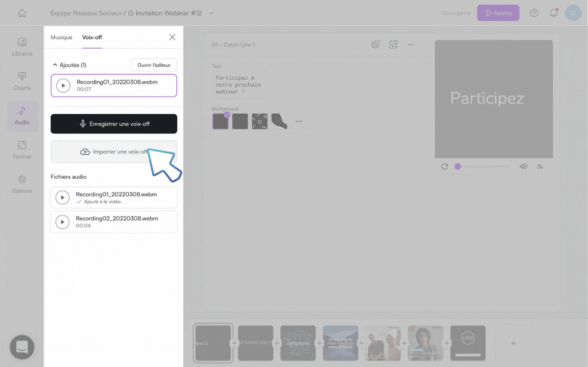This screenshot has height=367, width=588.
Task: Open scene settings gear icon
Action: coord(375,44)
